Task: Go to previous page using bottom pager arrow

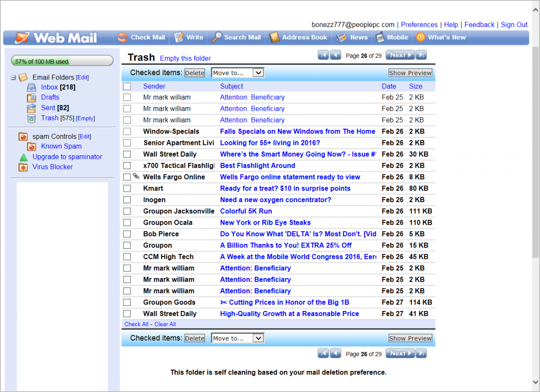Action: tap(335, 353)
